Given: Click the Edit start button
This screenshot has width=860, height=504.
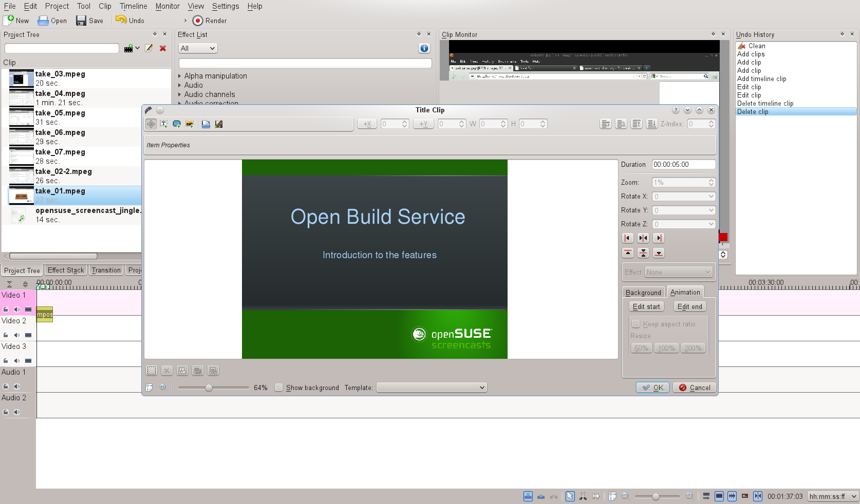Looking at the screenshot, I should coord(646,307).
